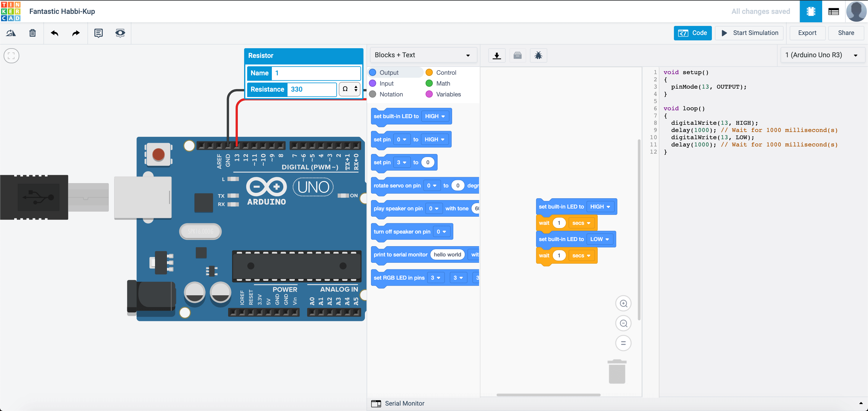Click the blocks workspace vertical scrollbar
Viewport: 868px width, 411px height.
click(x=639, y=229)
